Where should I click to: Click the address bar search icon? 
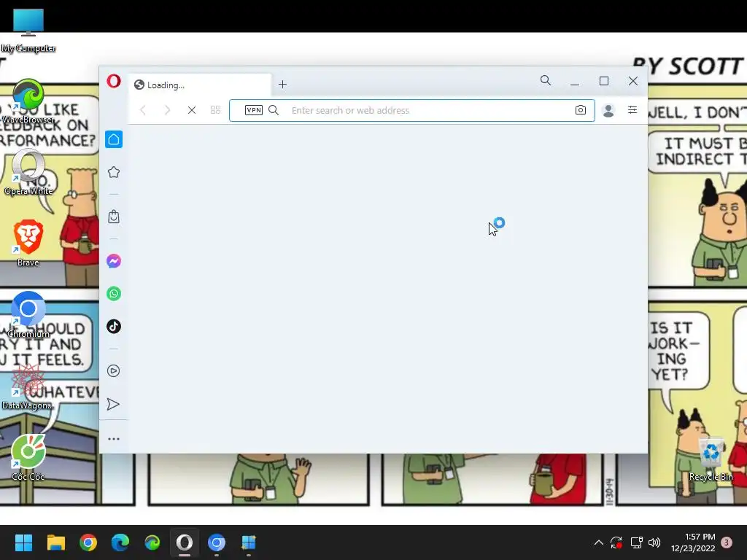(x=274, y=111)
